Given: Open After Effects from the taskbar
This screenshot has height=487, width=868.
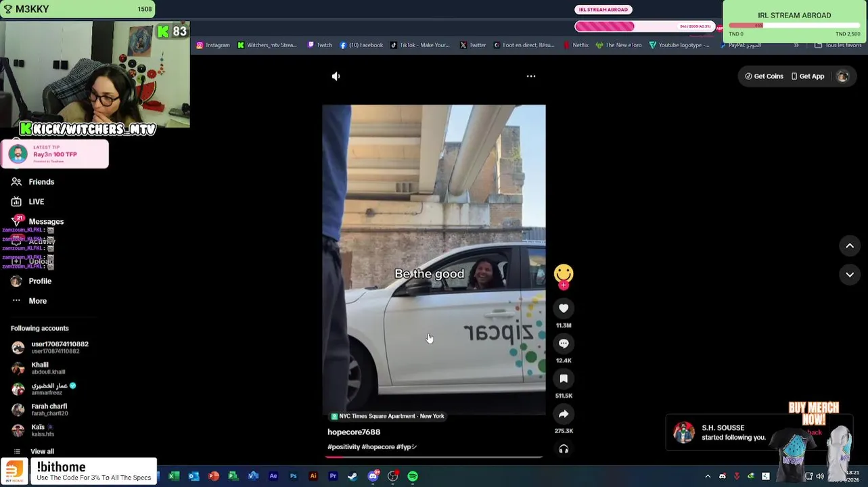Looking at the screenshot, I should point(273,476).
